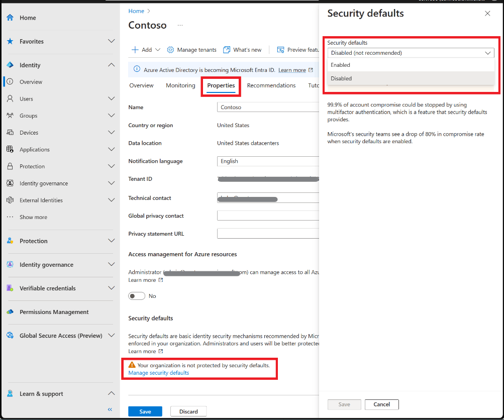Click the top-level Protection section icon
Image resolution: width=504 pixels, height=420 pixels.
pyautogui.click(x=10, y=241)
